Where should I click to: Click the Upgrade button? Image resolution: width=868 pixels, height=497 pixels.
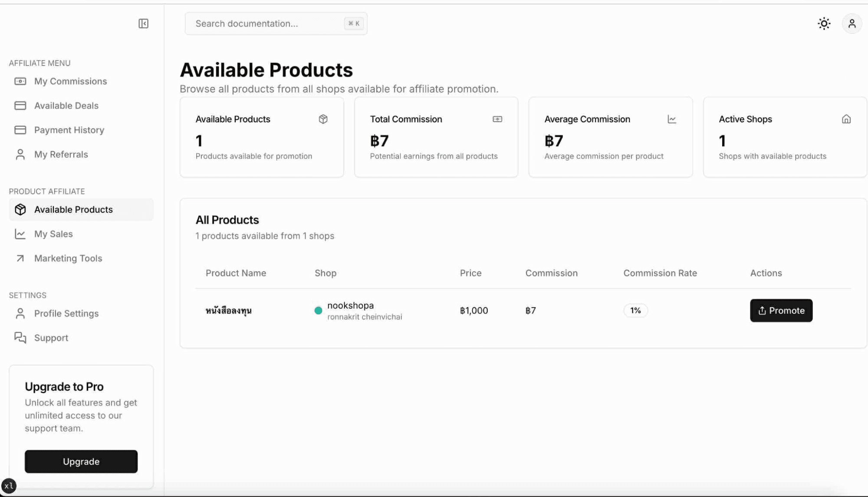pos(81,461)
